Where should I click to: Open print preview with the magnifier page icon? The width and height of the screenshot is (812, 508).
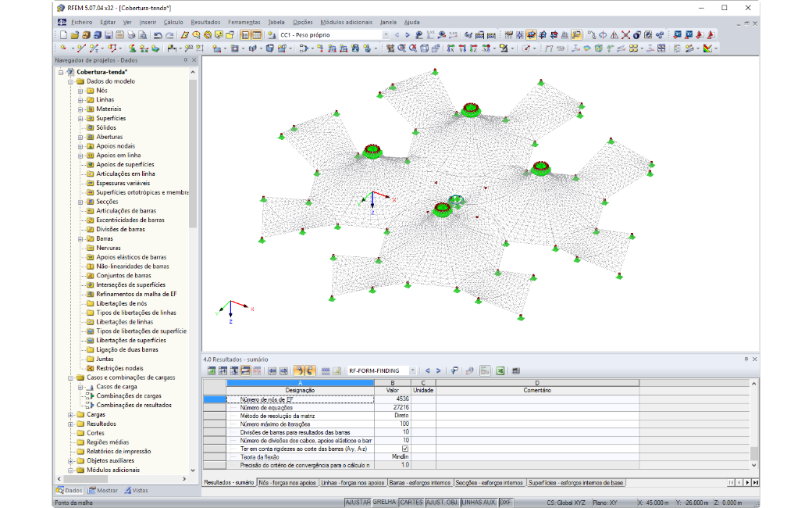pos(142,34)
